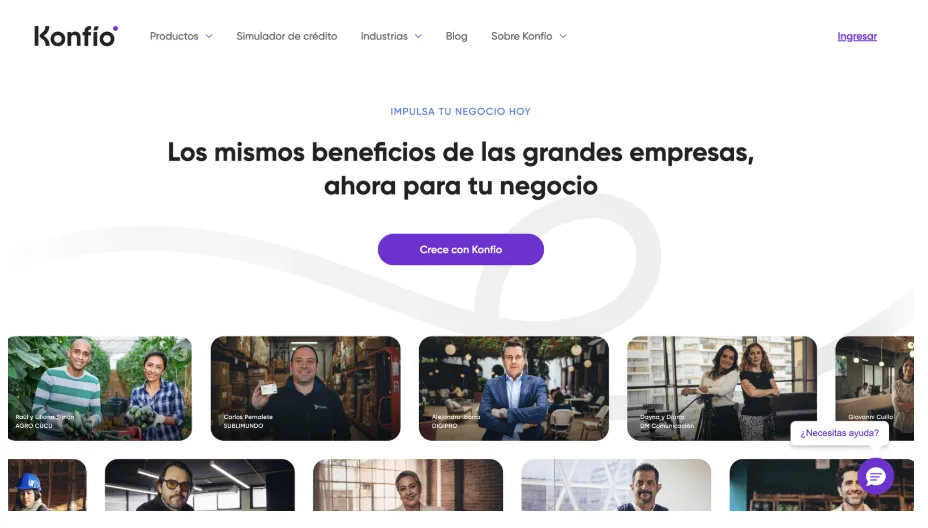Select the Alejandro Ibarra Digipro photo

pyautogui.click(x=514, y=388)
